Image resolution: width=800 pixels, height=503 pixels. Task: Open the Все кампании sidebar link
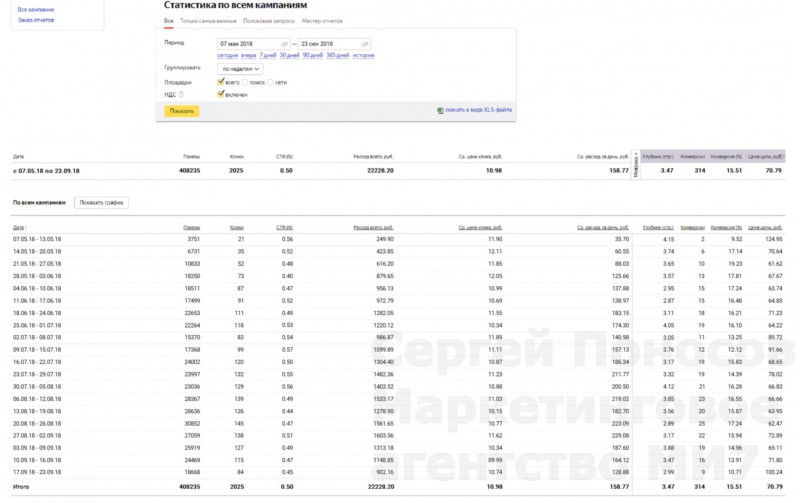tap(36, 10)
